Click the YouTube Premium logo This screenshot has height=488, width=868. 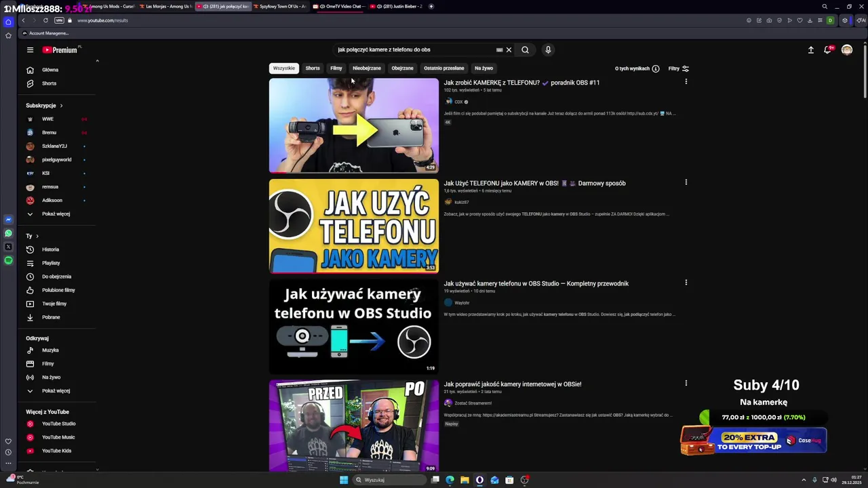(x=60, y=49)
